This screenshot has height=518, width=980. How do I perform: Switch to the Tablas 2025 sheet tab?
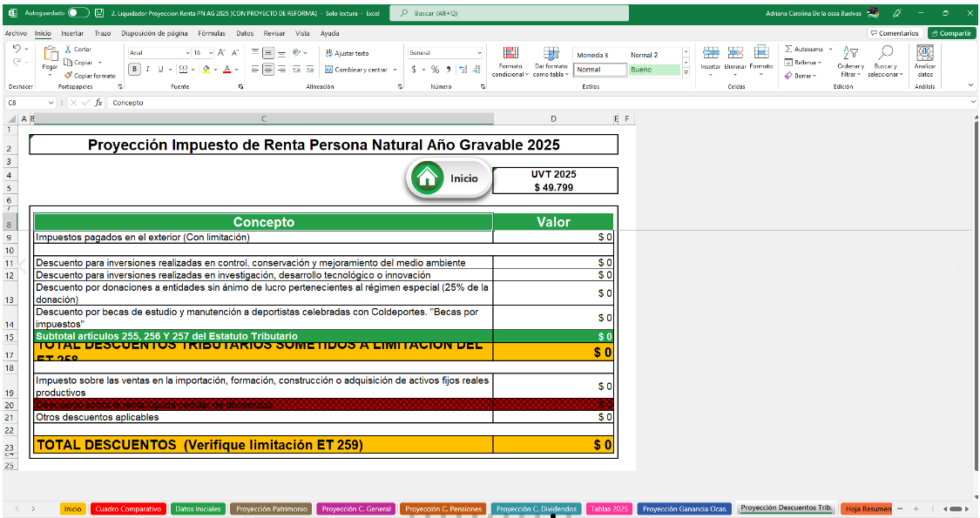pos(609,508)
